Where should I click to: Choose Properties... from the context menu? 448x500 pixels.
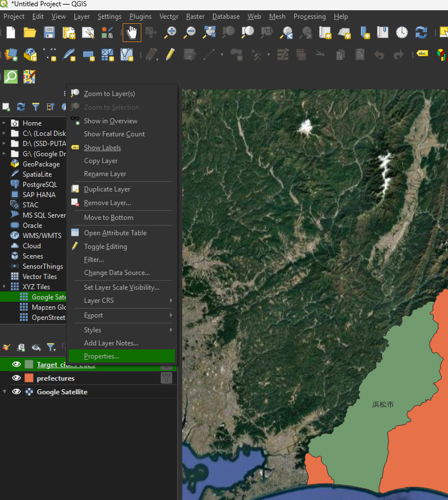click(x=102, y=356)
